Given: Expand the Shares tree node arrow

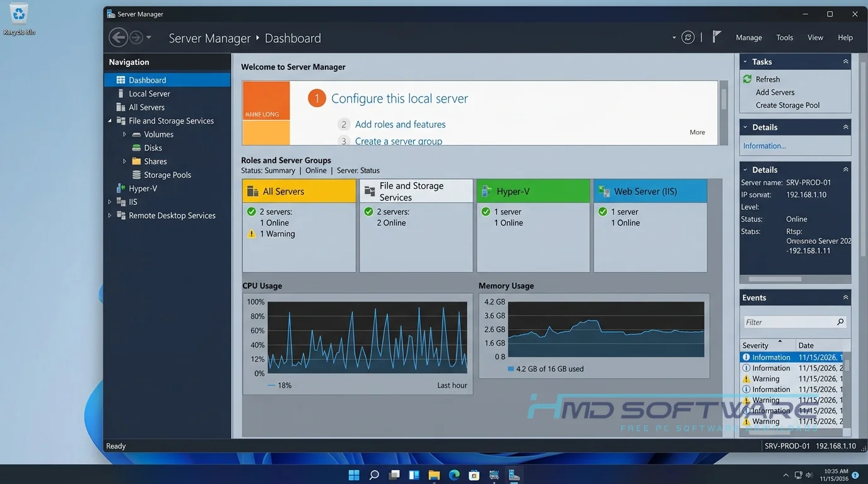Looking at the screenshot, I should click(x=125, y=161).
